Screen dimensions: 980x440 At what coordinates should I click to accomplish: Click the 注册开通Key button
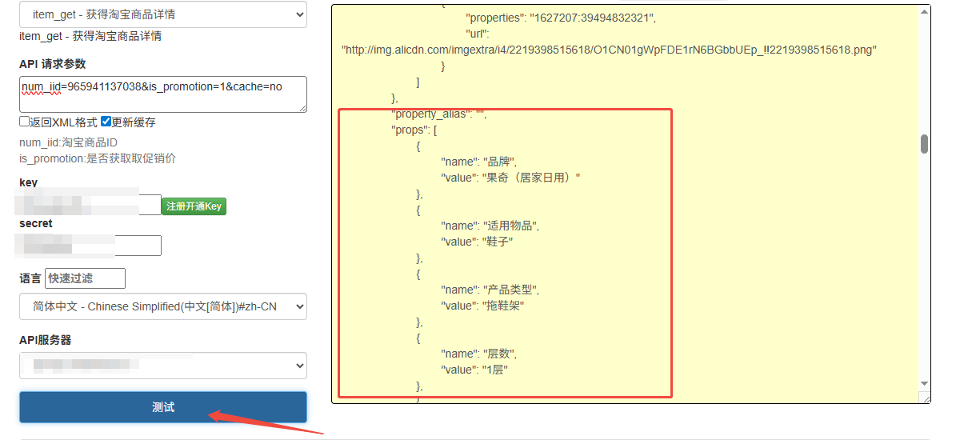[194, 206]
